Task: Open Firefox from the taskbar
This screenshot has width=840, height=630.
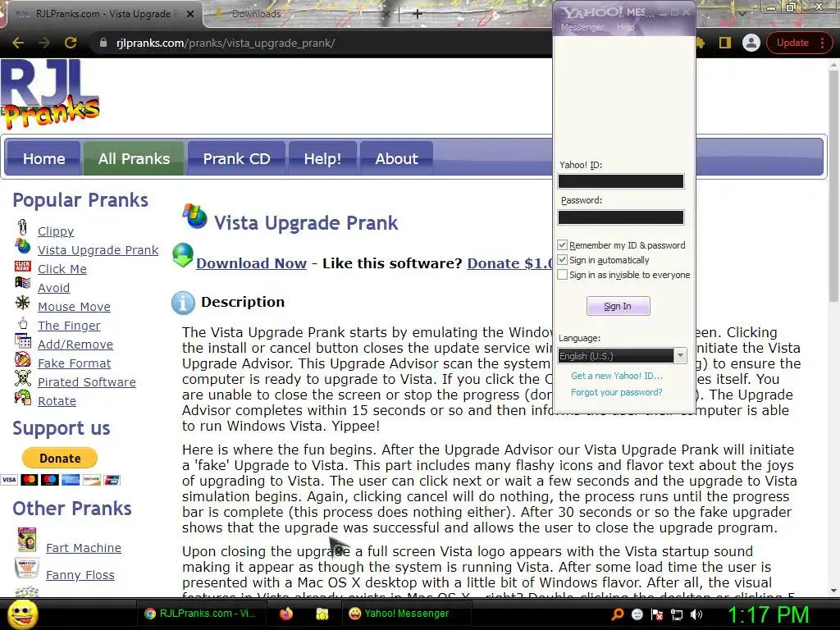Action: pyautogui.click(x=286, y=614)
